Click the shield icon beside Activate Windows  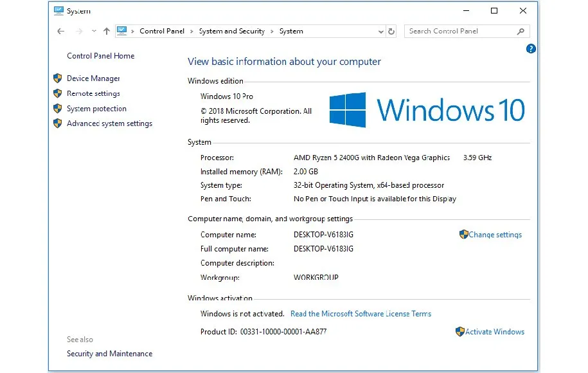[459, 332]
